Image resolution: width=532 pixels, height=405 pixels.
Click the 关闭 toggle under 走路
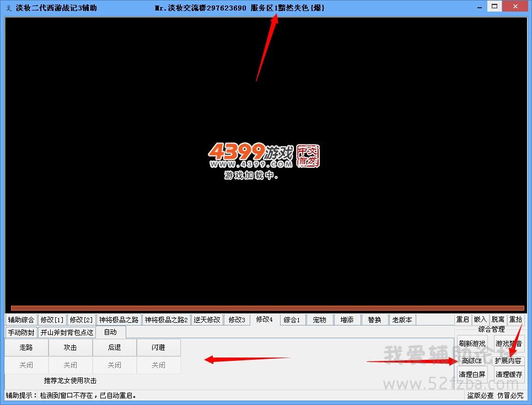point(26,365)
